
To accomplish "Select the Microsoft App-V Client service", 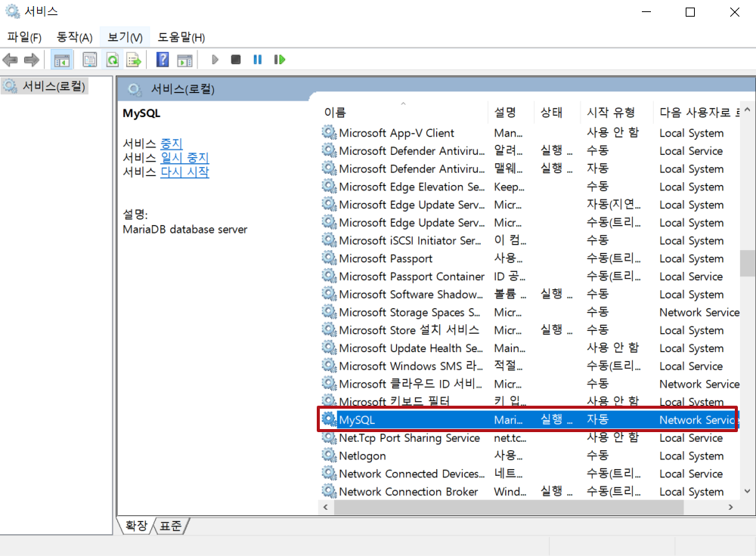I will (x=528, y=133).
